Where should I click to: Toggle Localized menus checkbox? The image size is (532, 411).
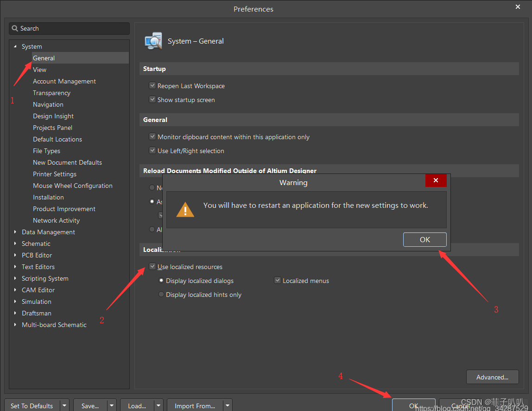[x=278, y=281]
